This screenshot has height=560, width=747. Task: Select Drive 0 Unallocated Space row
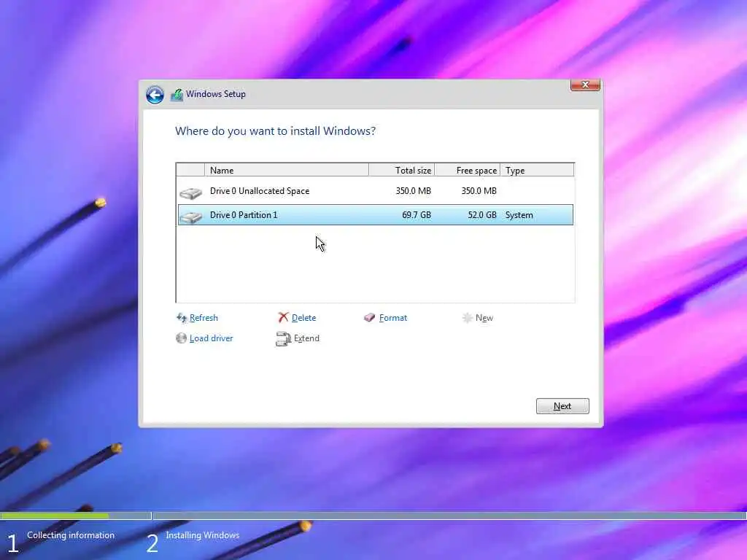(x=376, y=191)
